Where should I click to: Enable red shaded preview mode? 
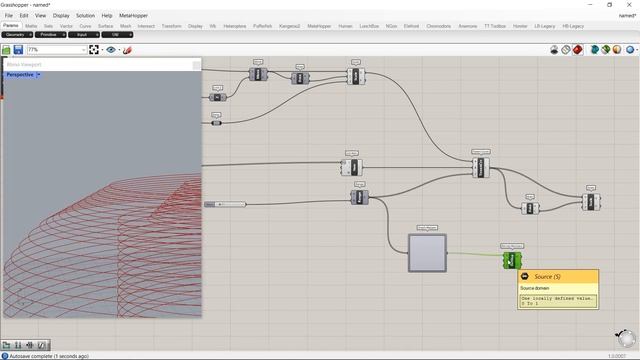pos(578,50)
